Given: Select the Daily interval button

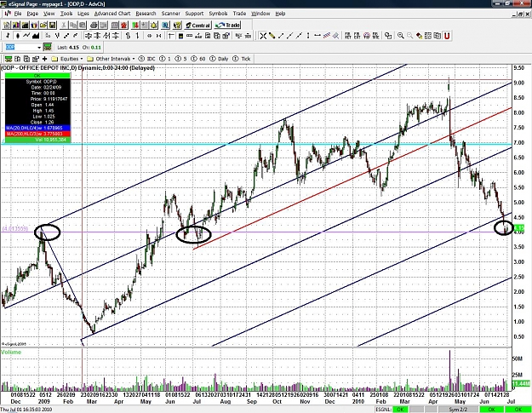Looking at the screenshot, I should [x=219, y=59].
